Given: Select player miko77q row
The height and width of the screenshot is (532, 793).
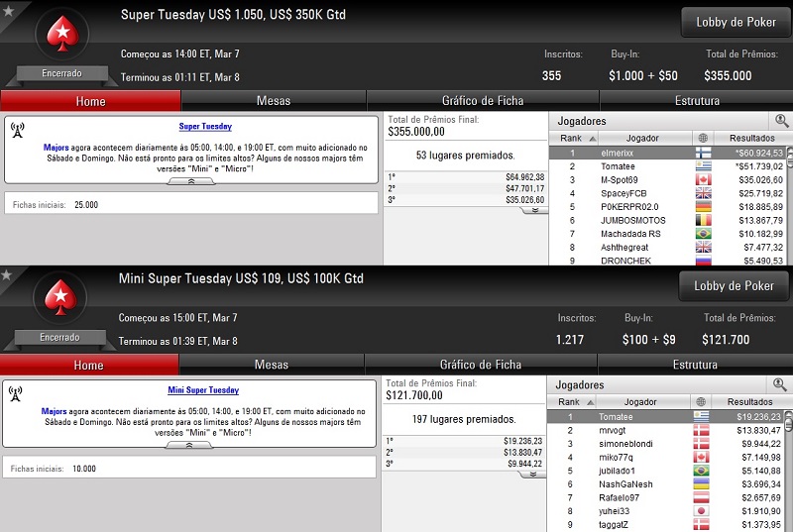Looking at the screenshot, I should coord(665,458).
